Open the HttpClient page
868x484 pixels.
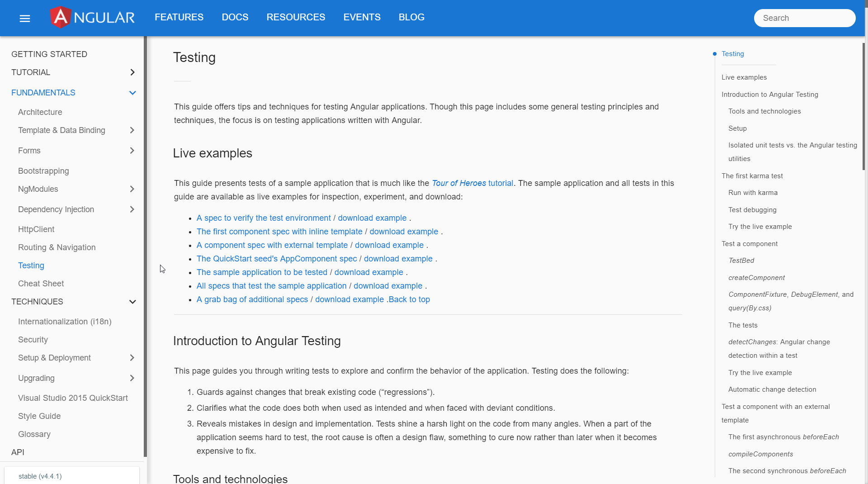pos(36,229)
